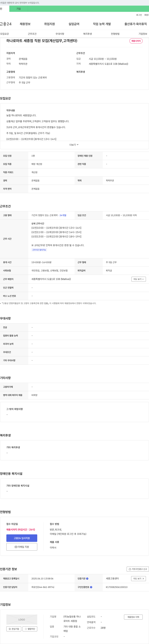The height and width of the screenshot is (644, 149).
Task: Open the 취업지원 main menu
Action: click(x=49, y=24)
